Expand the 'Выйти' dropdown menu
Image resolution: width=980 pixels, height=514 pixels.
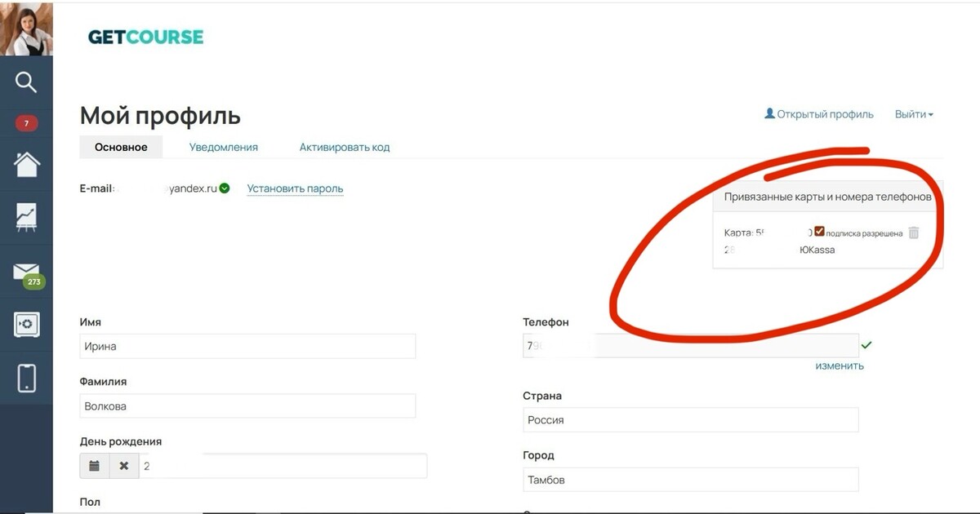913,114
